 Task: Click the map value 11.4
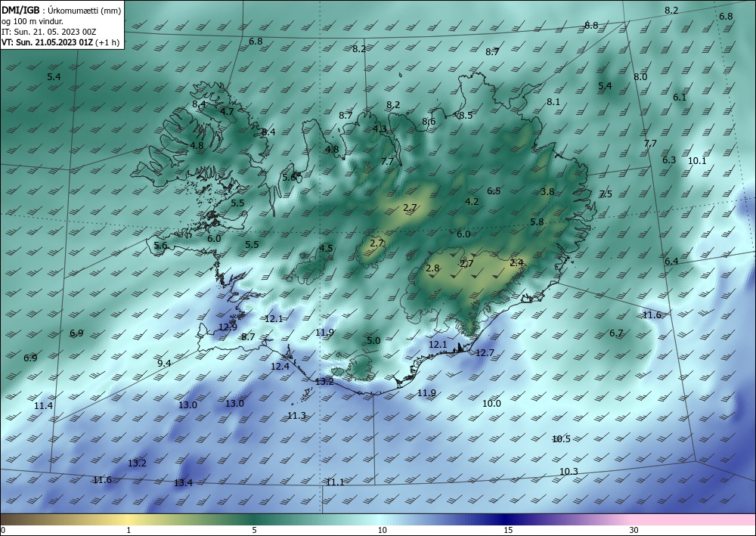(x=43, y=406)
